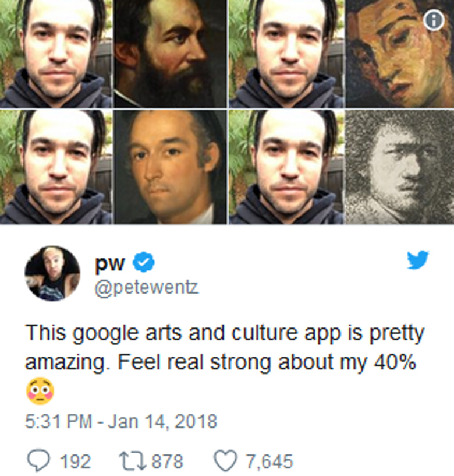This screenshot has width=454, height=476.
Task: Open the bearded man profile painting
Action: coord(170,54)
